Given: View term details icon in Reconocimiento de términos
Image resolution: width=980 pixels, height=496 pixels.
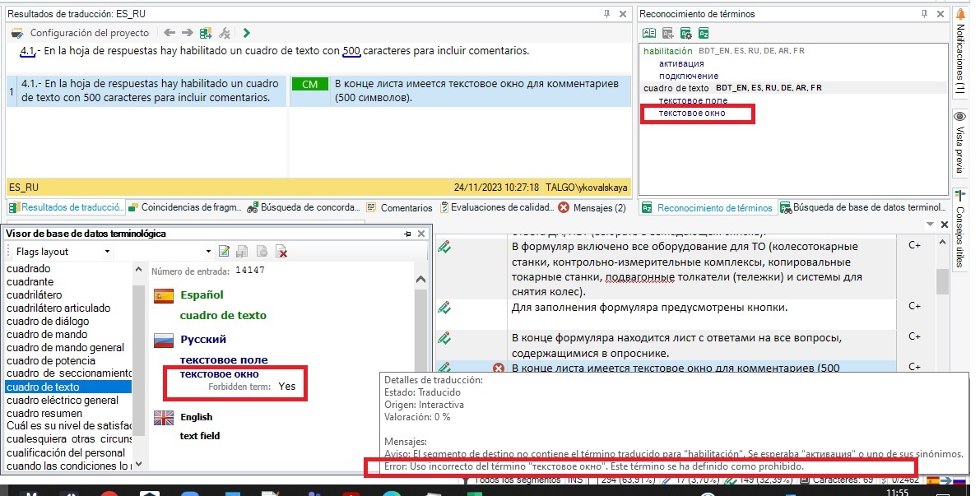Looking at the screenshot, I should coord(649,33).
